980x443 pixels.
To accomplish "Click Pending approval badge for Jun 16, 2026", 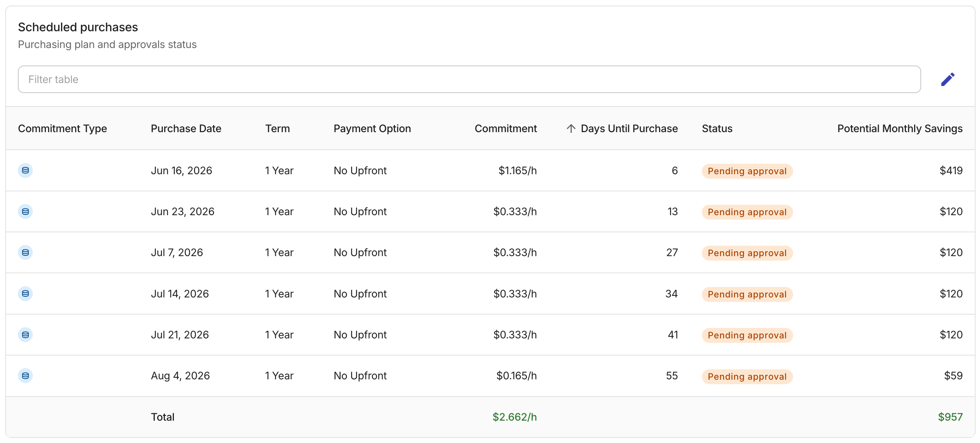I will pos(747,171).
